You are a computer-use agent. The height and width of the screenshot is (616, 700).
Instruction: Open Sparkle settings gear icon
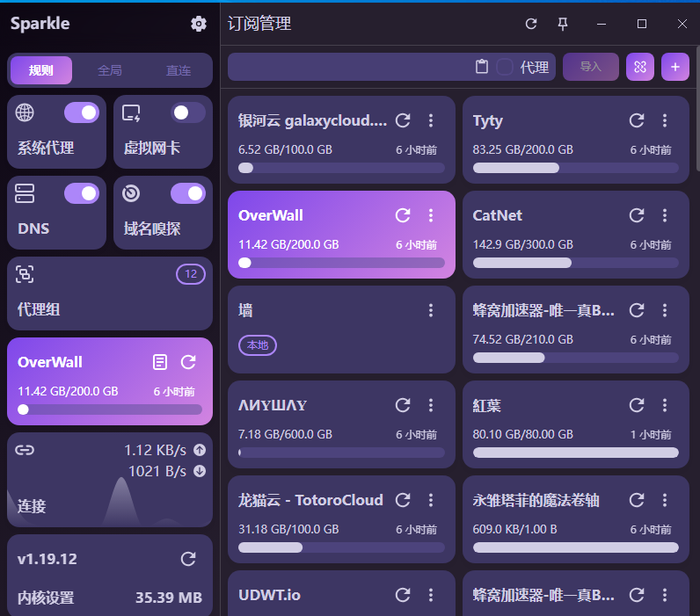pyautogui.click(x=198, y=24)
